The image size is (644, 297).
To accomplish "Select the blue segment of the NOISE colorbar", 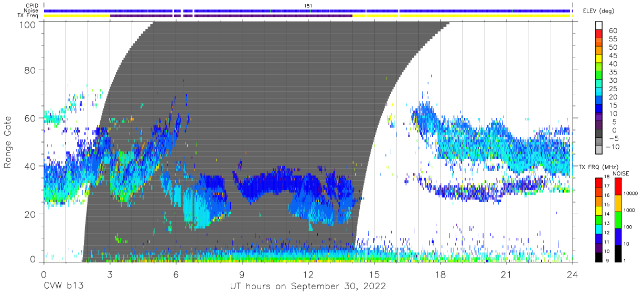I will [618, 236].
